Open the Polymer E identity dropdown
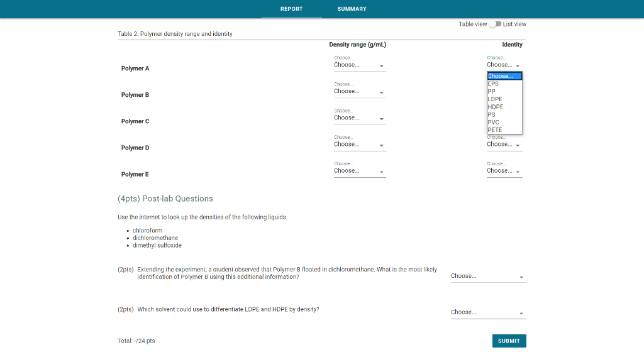This screenshot has width=644, height=362. coord(503,170)
